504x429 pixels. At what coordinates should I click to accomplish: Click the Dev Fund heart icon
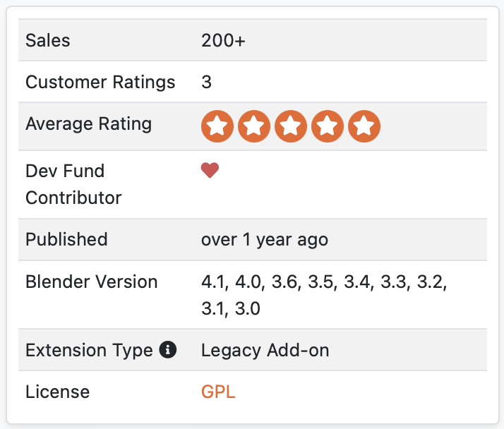pyautogui.click(x=210, y=170)
